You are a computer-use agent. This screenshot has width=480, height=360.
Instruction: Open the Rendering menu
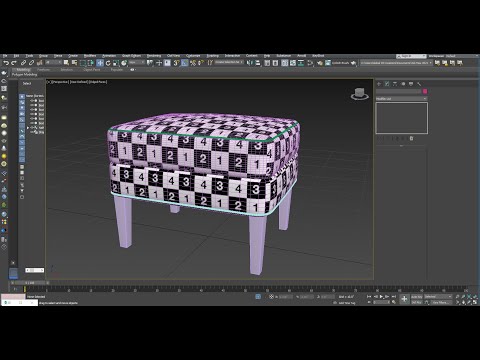pyautogui.click(x=154, y=56)
